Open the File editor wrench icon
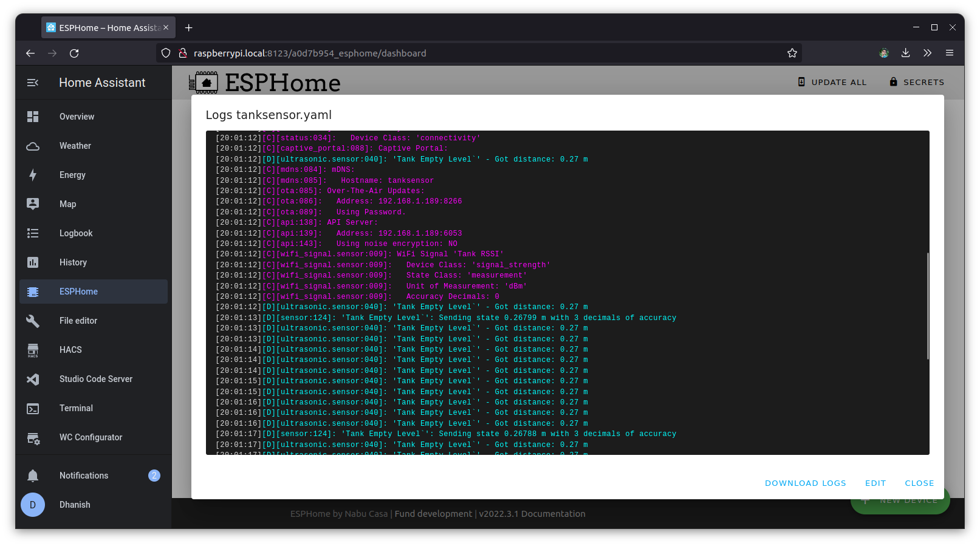The height and width of the screenshot is (546, 980). (33, 321)
